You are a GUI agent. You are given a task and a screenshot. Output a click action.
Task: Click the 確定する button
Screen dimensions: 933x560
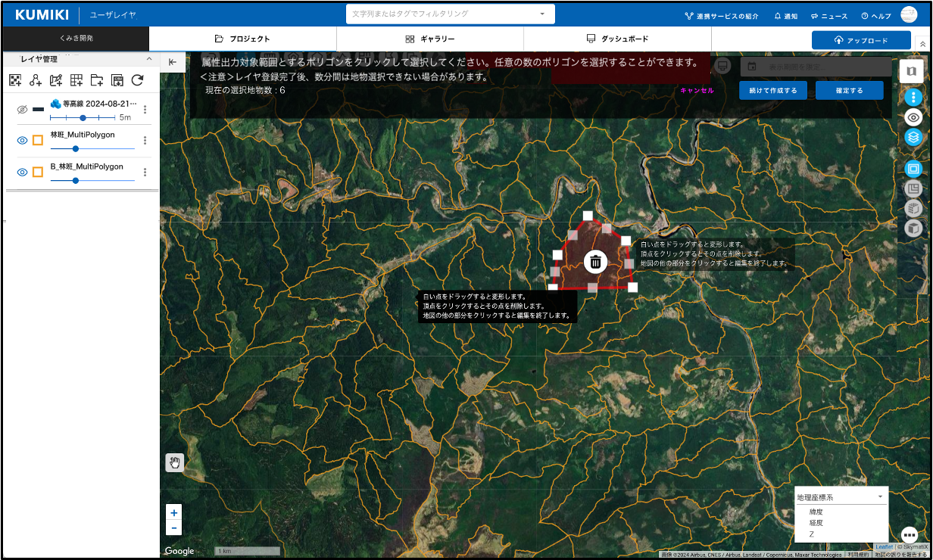pyautogui.click(x=849, y=91)
